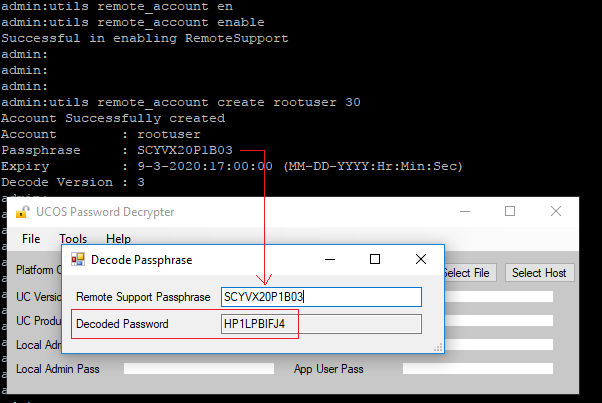Image resolution: width=602 pixels, height=403 pixels.
Task: Click the Select Host button
Action: tap(539, 273)
